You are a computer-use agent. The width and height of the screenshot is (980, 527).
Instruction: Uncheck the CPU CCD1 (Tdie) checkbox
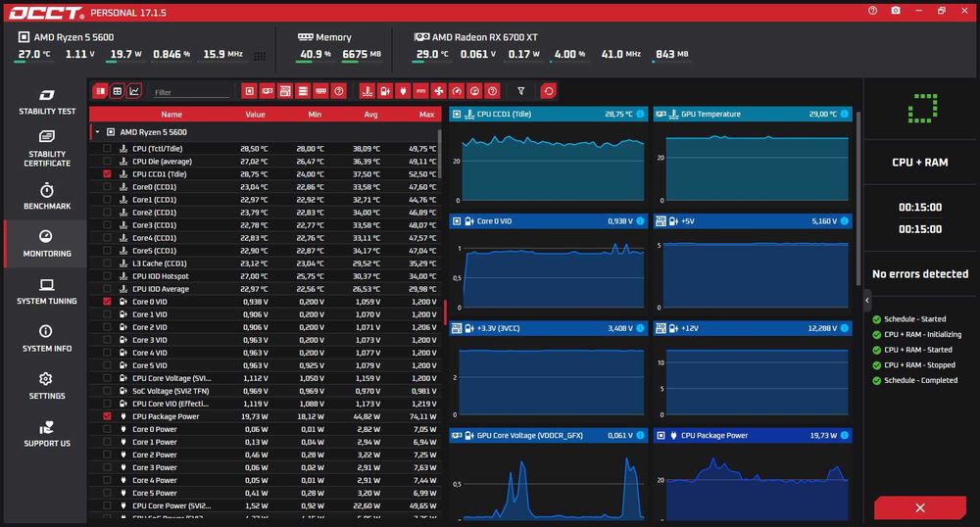[x=107, y=173]
